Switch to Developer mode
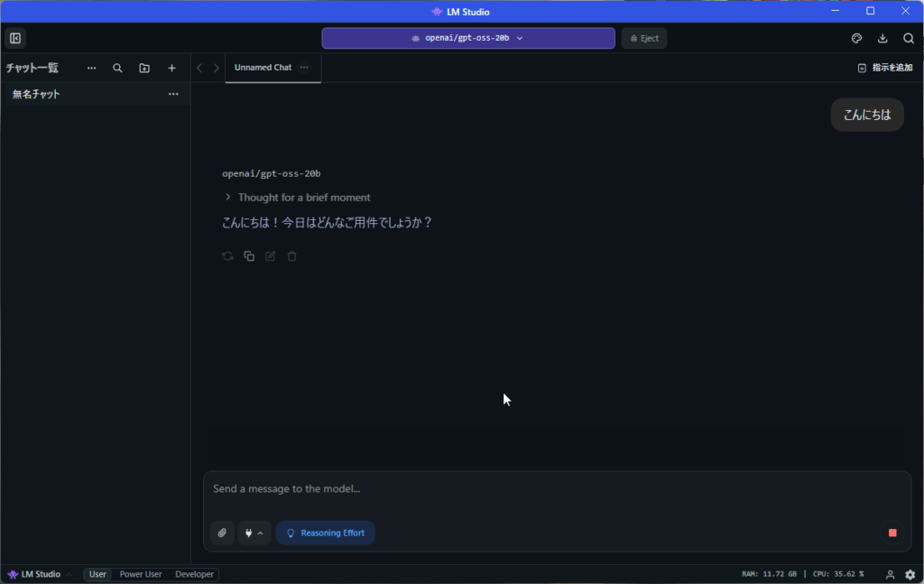This screenshot has width=924, height=584. [194, 574]
